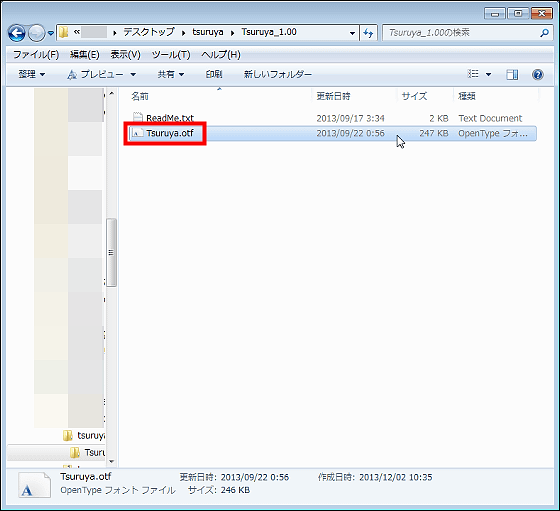Open the ヘルプ(H) menu
Image resolution: width=560 pixels, height=511 pixels.
[x=221, y=55]
